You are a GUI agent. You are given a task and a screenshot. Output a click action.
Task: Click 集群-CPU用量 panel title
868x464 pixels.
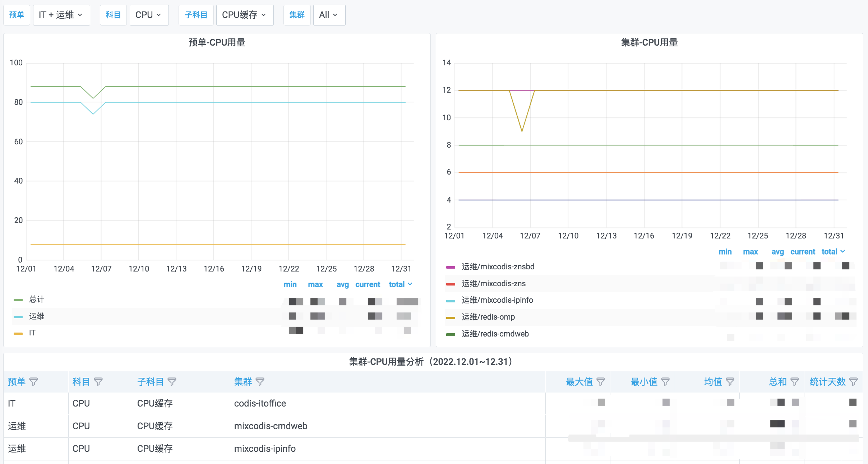(x=649, y=43)
